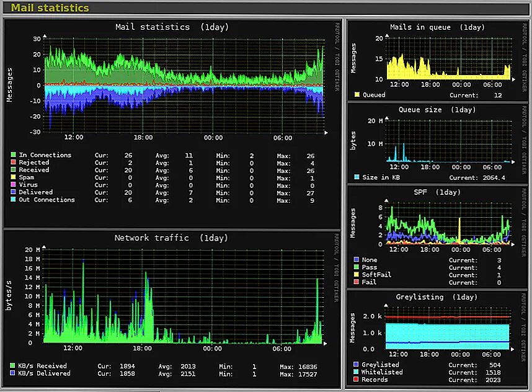Click the KB/s Received max value 16836
The width and height of the screenshot is (532, 392).
[x=308, y=367]
